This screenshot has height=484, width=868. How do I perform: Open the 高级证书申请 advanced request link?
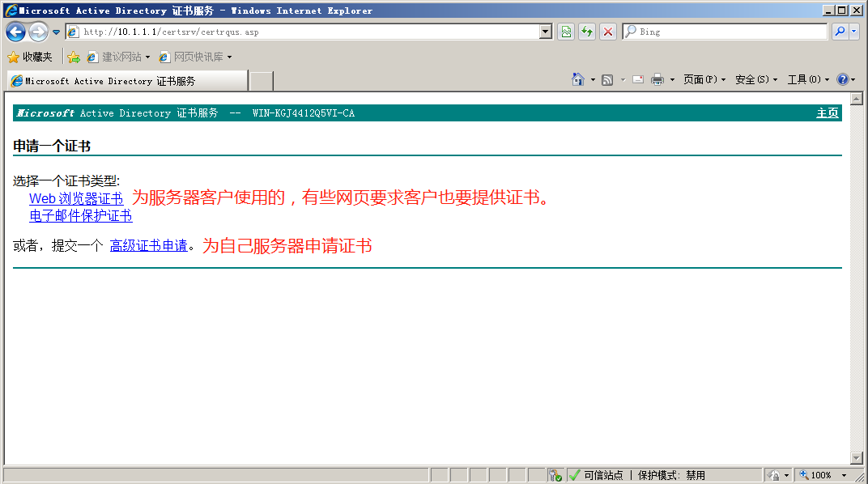point(148,245)
